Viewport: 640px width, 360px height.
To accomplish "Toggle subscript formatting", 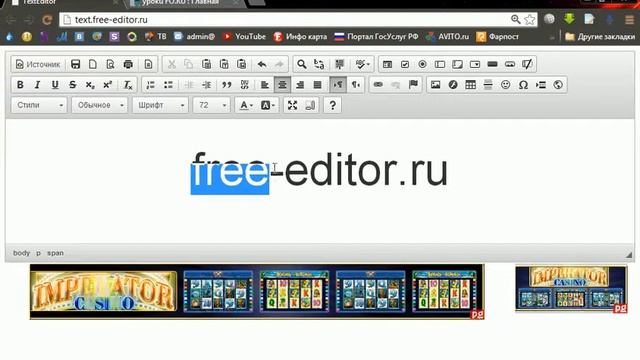I will coord(90,84).
